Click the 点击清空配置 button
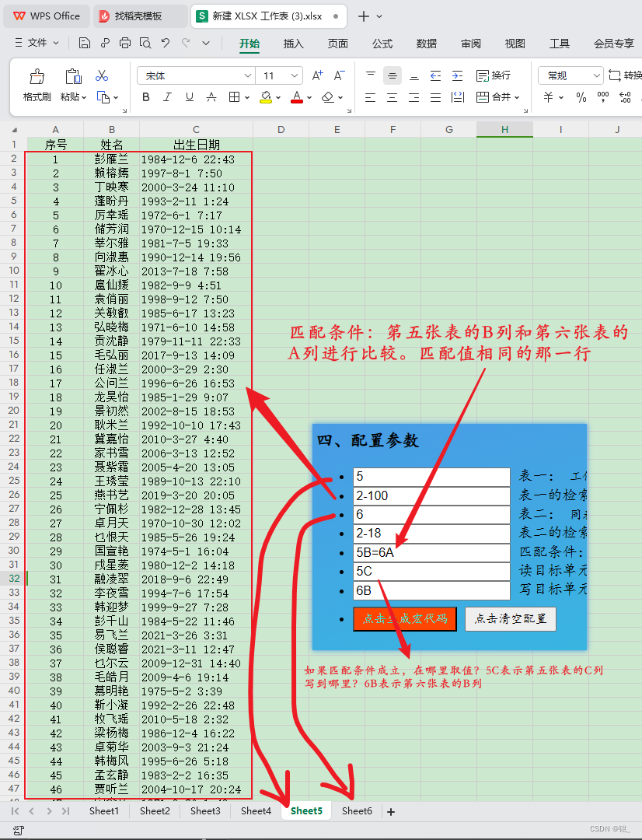 click(x=511, y=619)
